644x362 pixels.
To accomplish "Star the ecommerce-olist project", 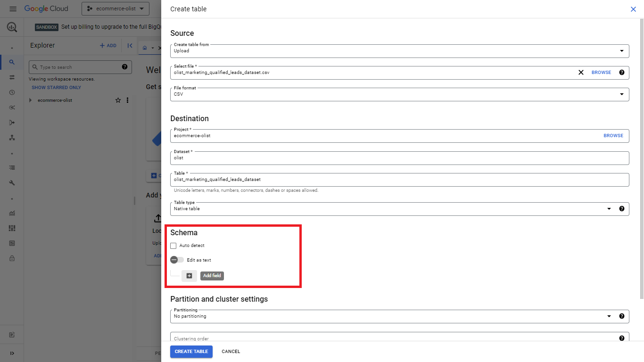I will 118,100.
